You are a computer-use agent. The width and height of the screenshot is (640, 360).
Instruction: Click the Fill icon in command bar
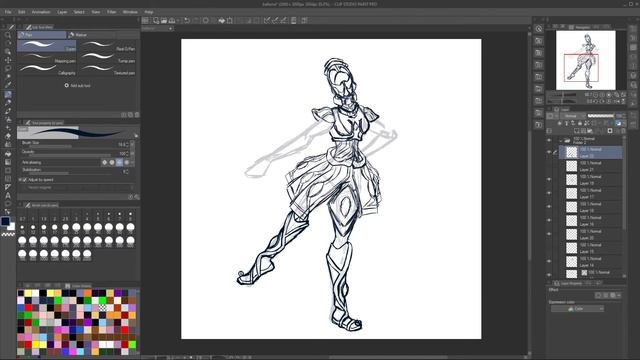221,20
